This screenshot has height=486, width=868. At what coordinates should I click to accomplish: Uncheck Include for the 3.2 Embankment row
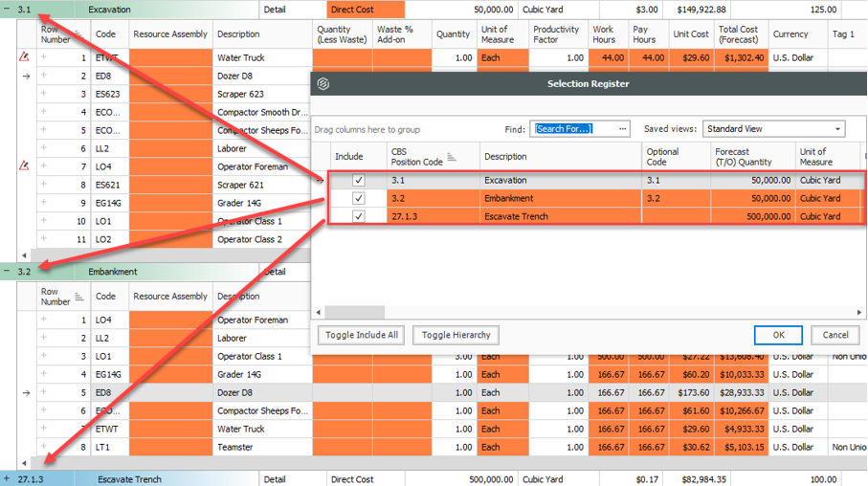pyautogui.click(x=359, y=198)
